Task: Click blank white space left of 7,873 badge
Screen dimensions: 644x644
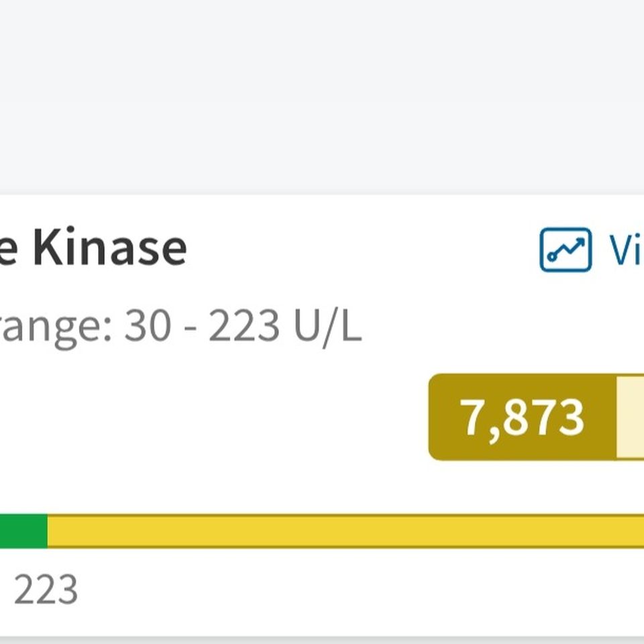Action: 213,417
